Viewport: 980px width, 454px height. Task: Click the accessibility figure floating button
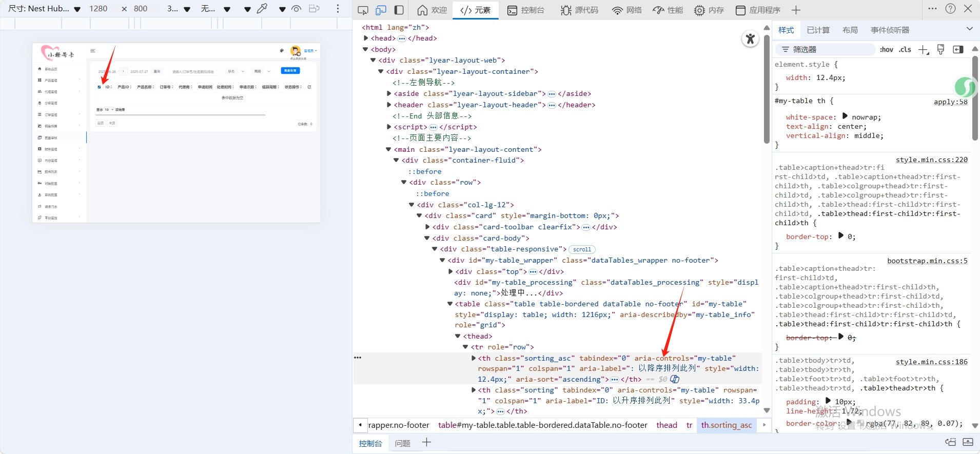(x=750, y=38)
